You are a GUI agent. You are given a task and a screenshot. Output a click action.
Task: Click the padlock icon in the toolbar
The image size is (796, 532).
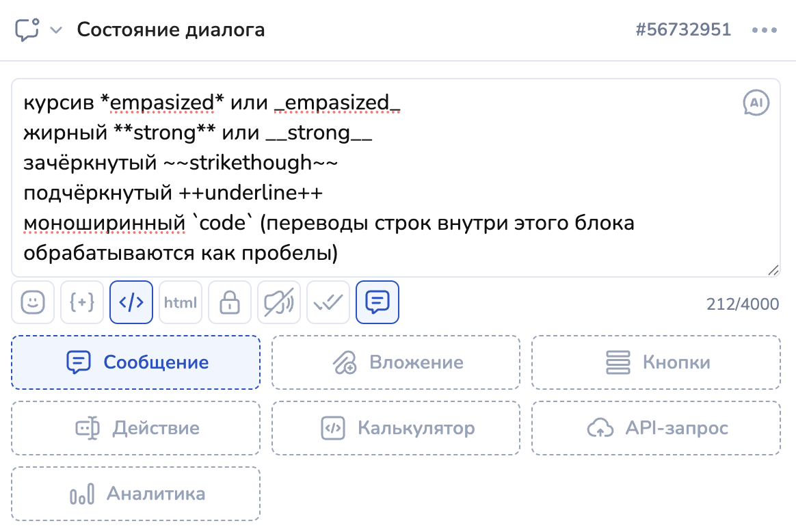pyautogui.click(x=230, y=302)
